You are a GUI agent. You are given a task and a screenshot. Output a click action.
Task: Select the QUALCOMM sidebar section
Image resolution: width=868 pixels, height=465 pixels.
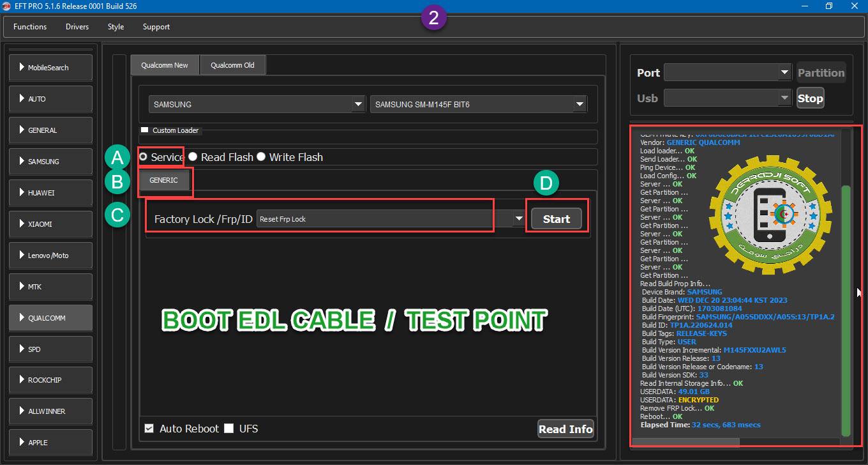50,318
